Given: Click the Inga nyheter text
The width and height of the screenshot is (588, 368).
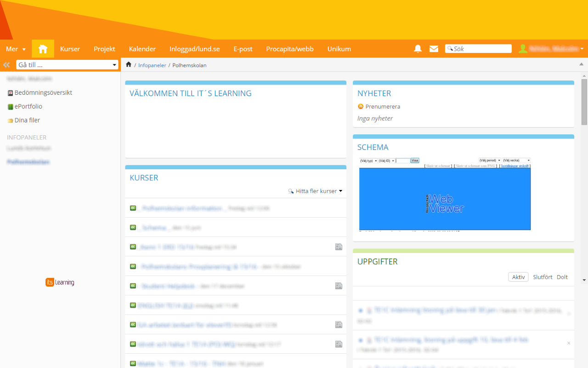Looking at the screenshot, I should [x=375, y=118].
